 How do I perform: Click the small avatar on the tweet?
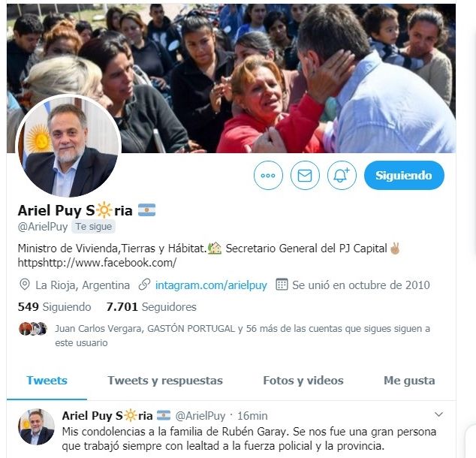[37, 426]
